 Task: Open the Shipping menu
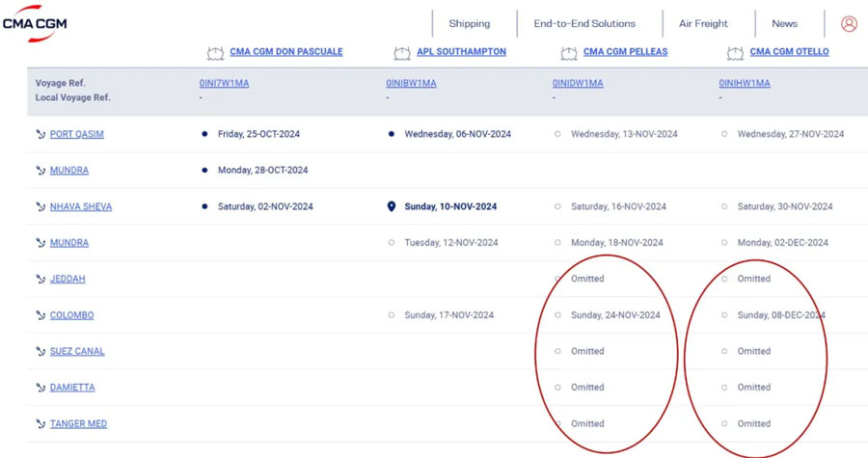click(x=470, y=24)
